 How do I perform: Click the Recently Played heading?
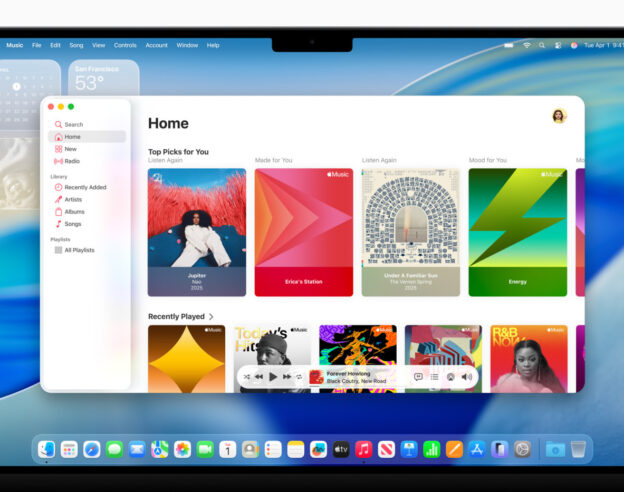point(176,317)
